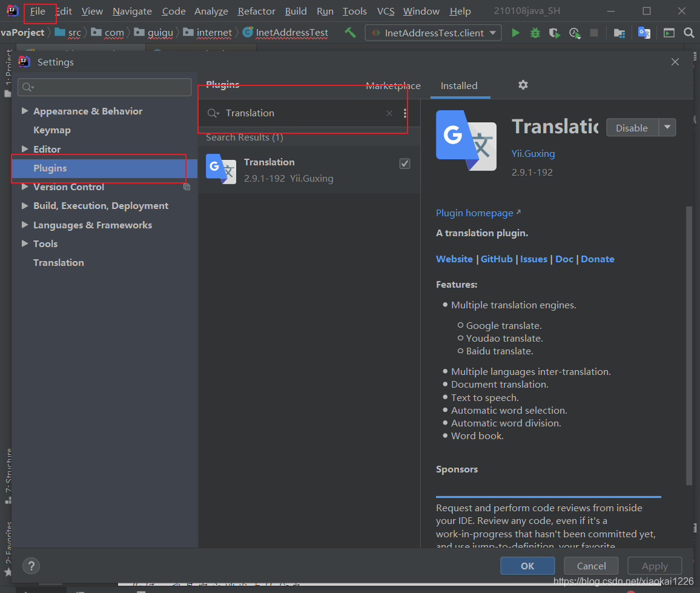The height and width of the screenshot is (593, 700).
Task: Click the Translation plugin list icon
Action: pos(221,169)
